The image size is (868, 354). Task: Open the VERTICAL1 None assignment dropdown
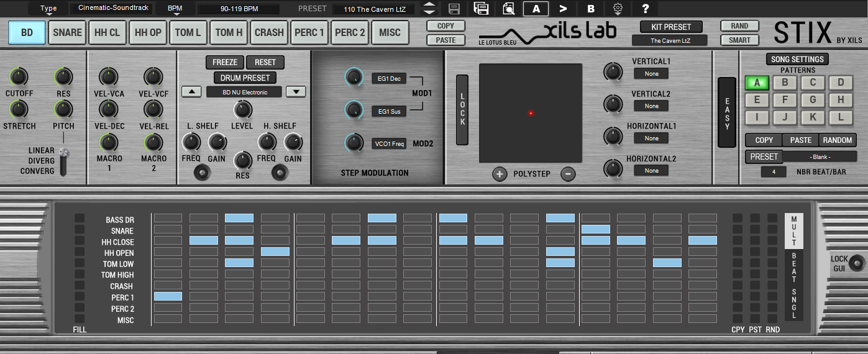coord(651,73)
